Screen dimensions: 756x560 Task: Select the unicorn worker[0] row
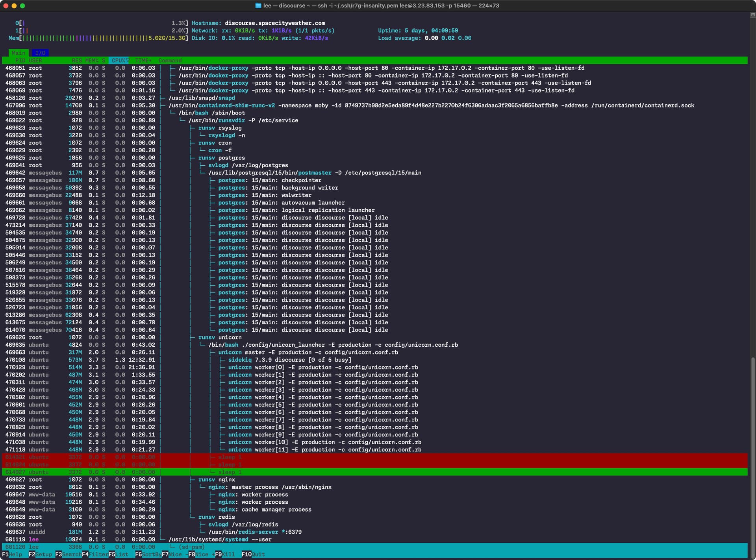(x=374, y=367)
